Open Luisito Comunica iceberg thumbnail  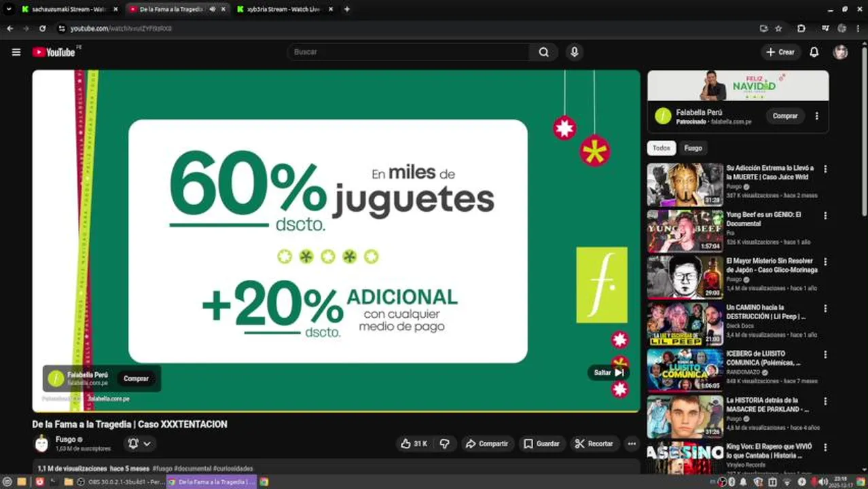(x=685, y=370)
